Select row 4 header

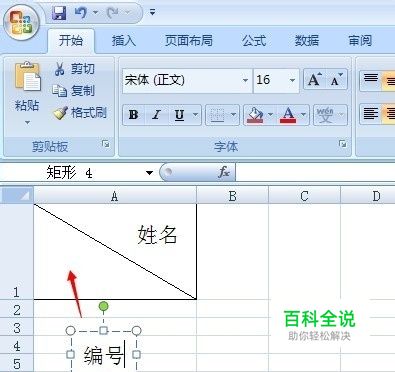coord(16,345)
